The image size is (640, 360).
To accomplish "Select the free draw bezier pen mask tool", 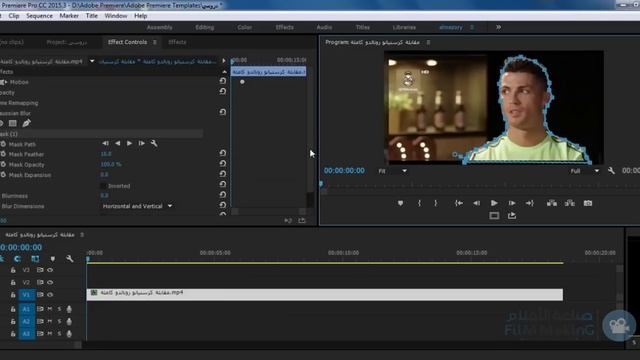I will point(27,123).
